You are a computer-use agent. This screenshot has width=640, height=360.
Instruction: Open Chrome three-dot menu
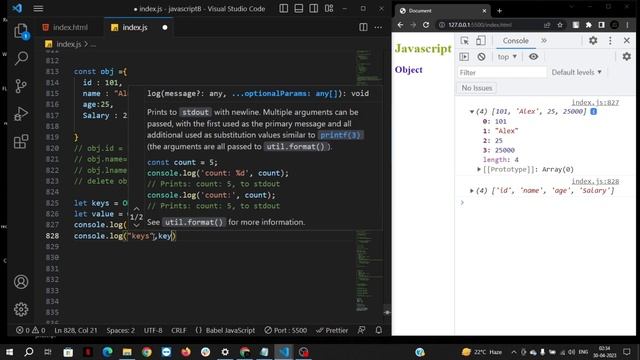click(627, 25)
